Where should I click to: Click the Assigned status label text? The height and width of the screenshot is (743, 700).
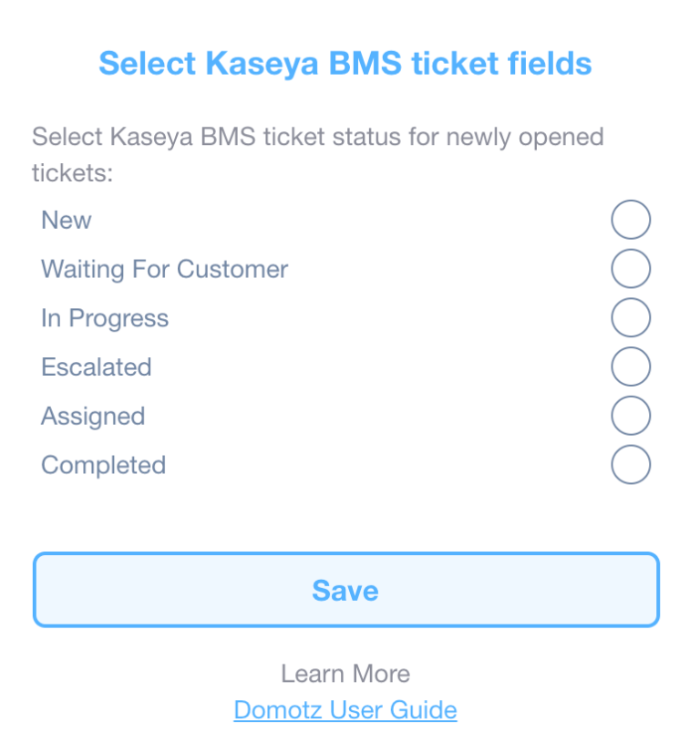tap(93, 416)
